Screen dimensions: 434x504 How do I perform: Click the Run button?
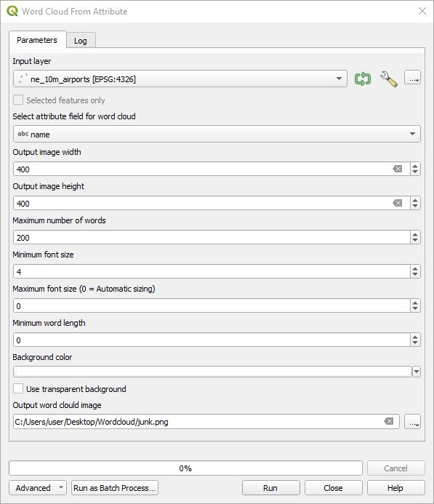pos(271,487)
